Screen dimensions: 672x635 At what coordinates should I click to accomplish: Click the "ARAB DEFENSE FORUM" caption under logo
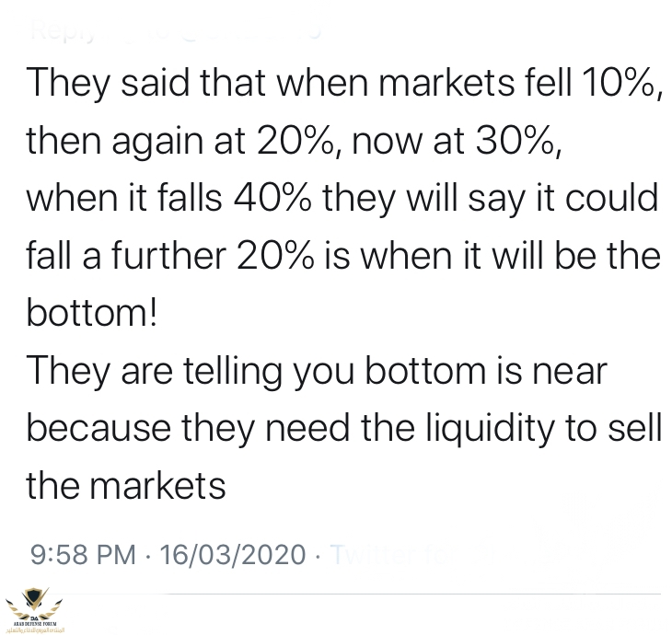[x=32, y=624]
